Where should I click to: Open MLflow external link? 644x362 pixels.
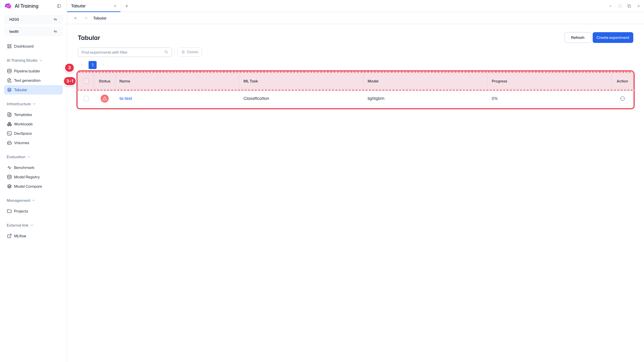33,236
